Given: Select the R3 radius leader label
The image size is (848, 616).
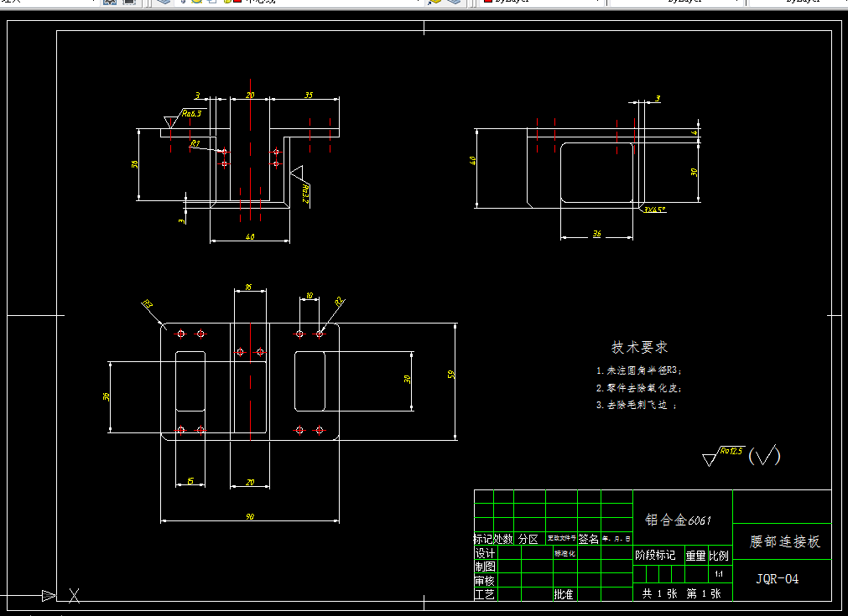Looking at the screenshot, I should pyautogui.click(x=147, y=303).
